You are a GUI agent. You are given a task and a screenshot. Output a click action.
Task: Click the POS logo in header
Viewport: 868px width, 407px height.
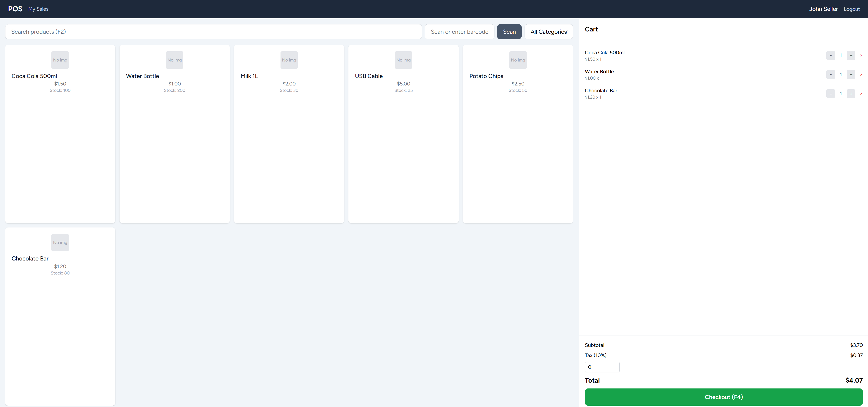tap(15, 9)
